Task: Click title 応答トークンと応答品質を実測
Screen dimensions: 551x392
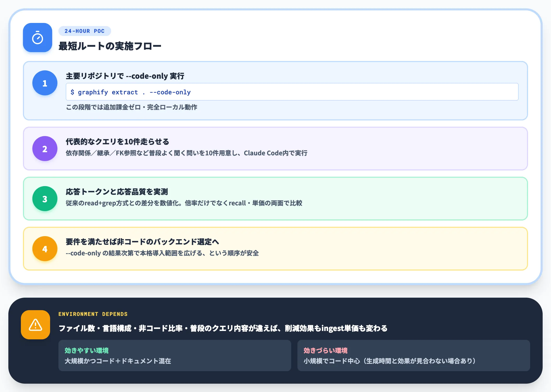Action: coord(117,192)
